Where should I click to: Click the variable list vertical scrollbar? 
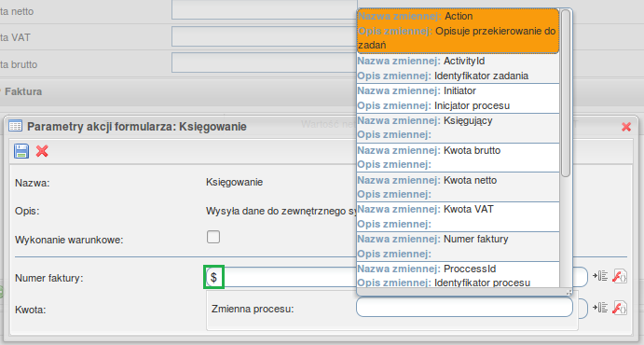tap(566, 93)
